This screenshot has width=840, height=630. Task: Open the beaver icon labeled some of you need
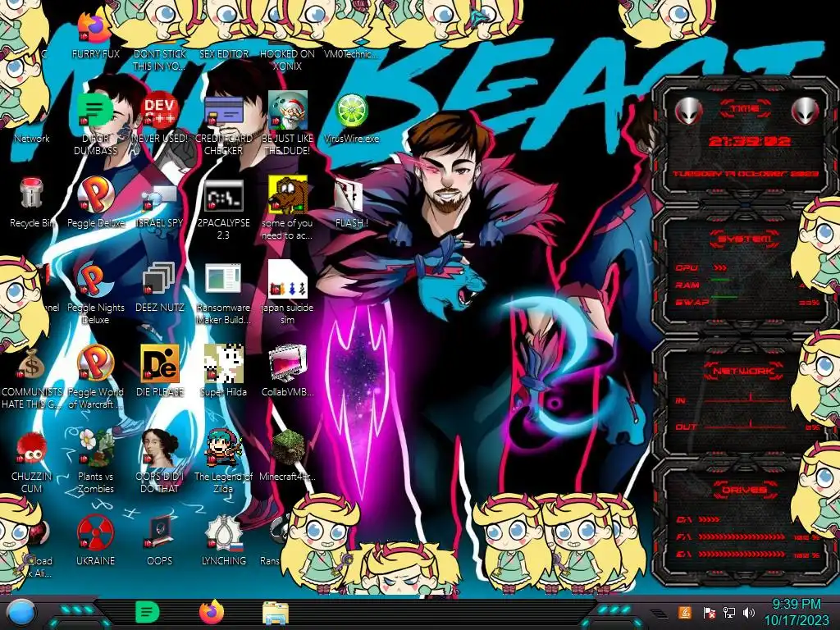[x=288, y=194]
